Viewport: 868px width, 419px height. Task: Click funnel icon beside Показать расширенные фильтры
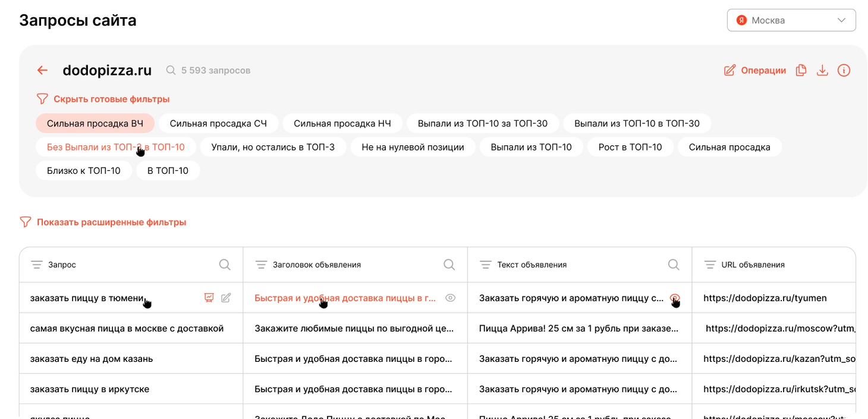[x=26, y=222]
